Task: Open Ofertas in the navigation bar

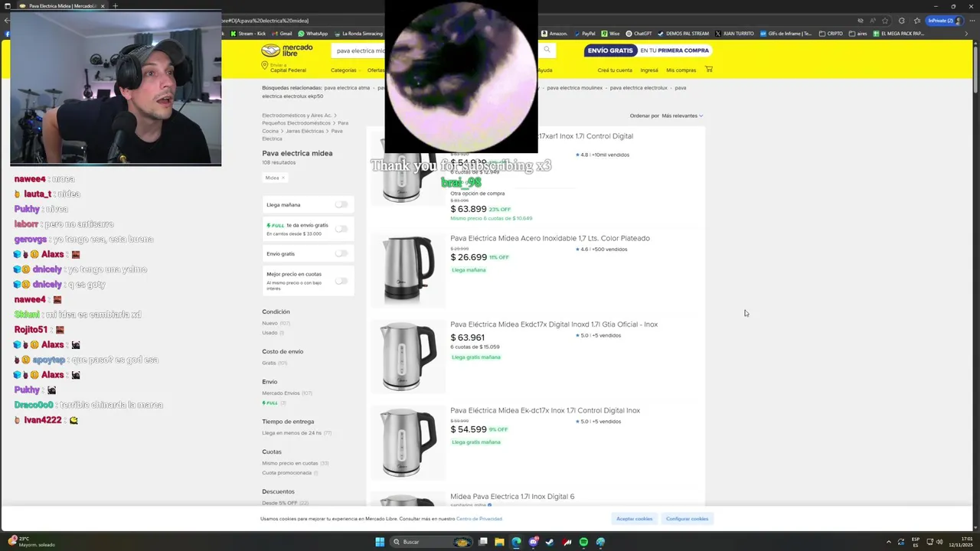Action: [375, 70]
